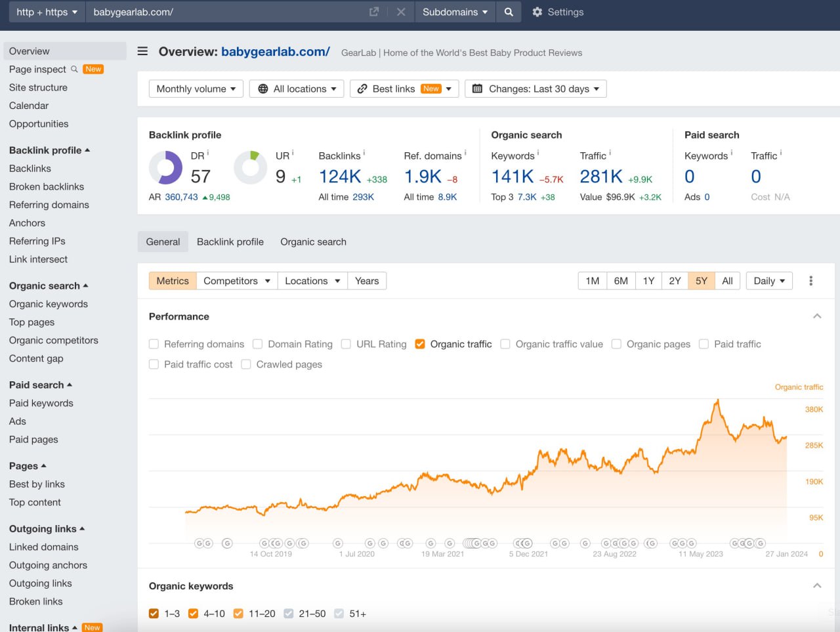This screenshot has width=840, height=632.
Task: Show info for Ref. domains metric
Action: [x=465, y=153]
